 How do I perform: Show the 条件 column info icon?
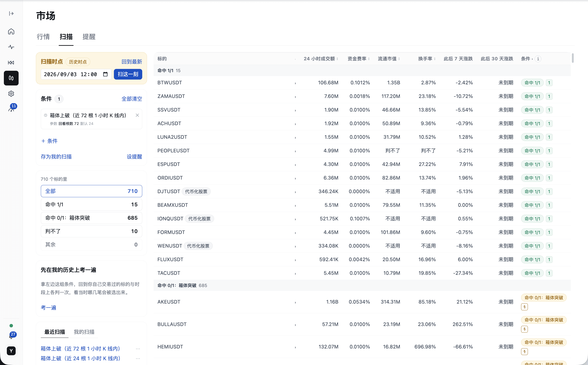point(538,59)
